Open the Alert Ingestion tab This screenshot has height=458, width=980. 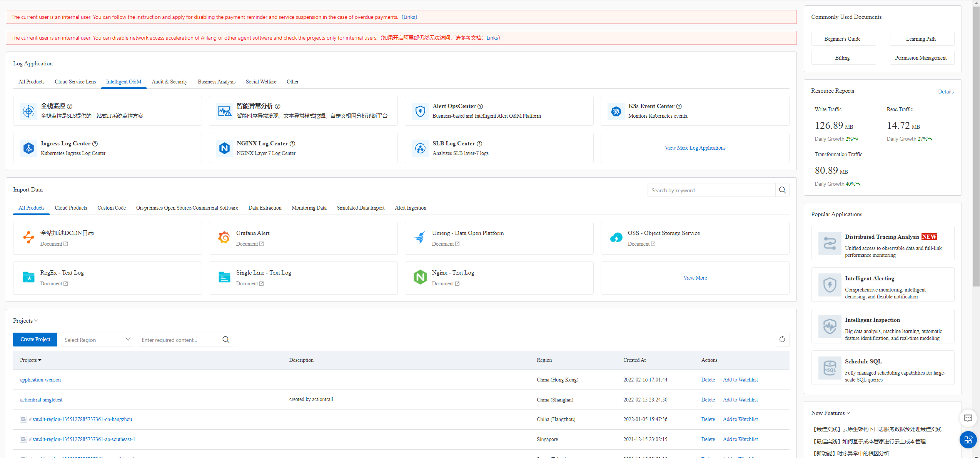(411, 208)
